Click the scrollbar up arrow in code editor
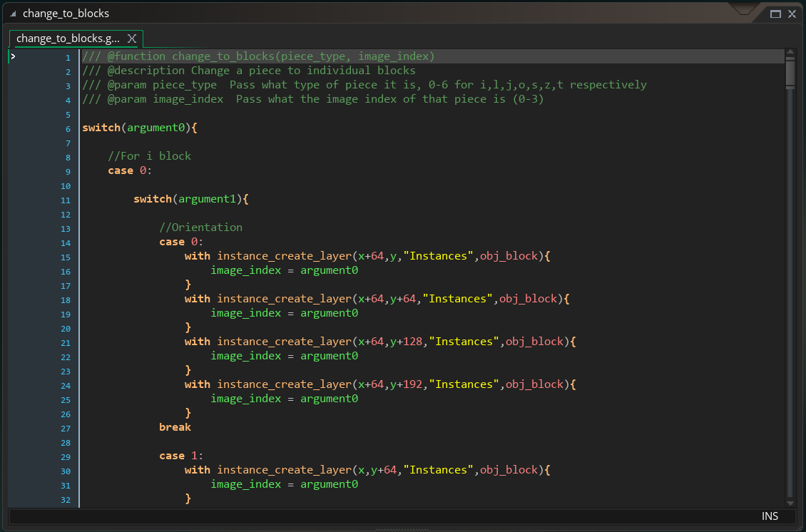 tap(790, 52)
